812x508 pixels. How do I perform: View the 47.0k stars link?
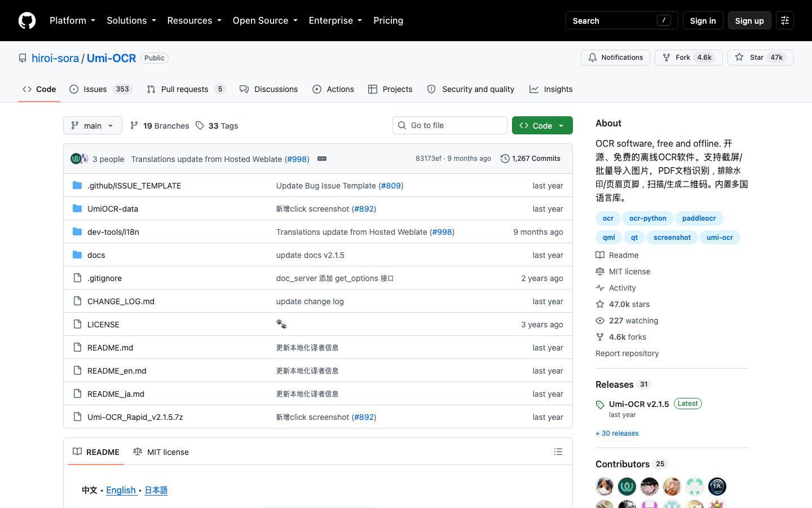click(623, 304)
